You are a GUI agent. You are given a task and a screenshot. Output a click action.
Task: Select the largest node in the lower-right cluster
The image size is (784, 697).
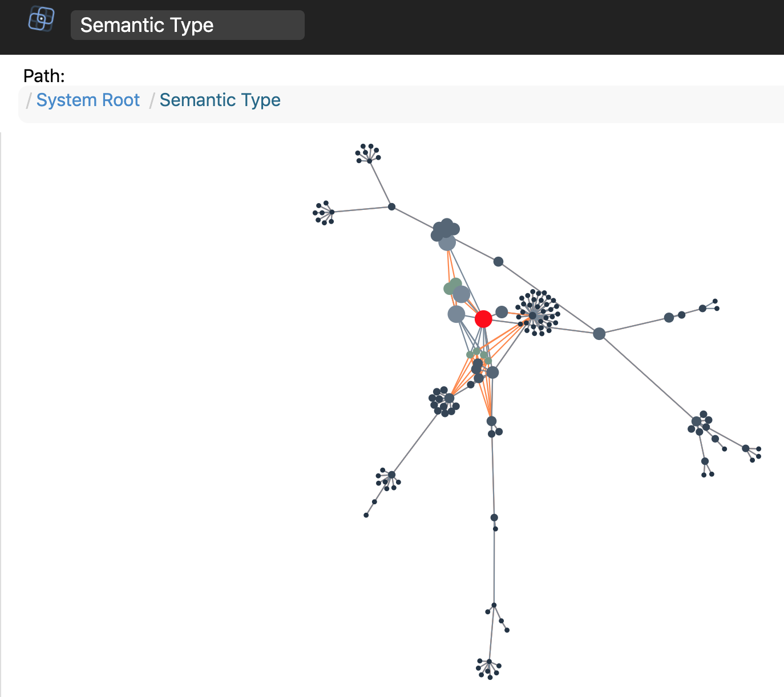[696, 422]
